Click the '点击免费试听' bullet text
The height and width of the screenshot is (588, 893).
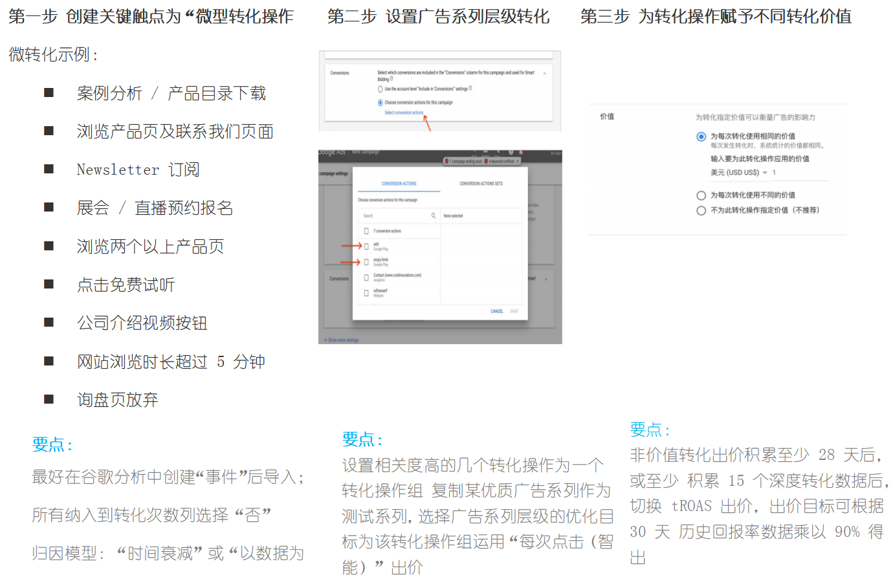126,285
